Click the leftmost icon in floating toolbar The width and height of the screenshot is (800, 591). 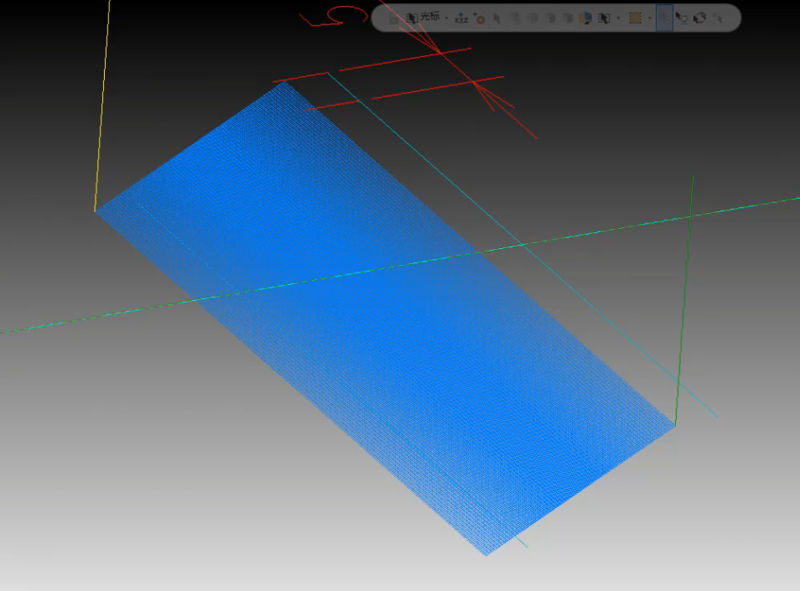click(393, 18)
